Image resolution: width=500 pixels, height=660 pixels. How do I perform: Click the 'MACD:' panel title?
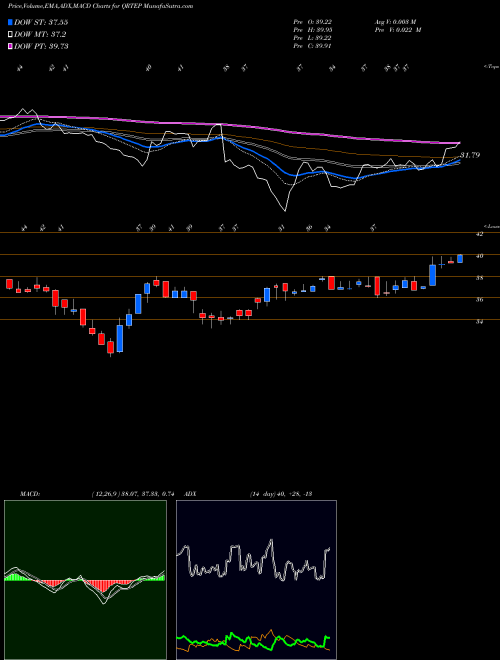pos(29,494)
